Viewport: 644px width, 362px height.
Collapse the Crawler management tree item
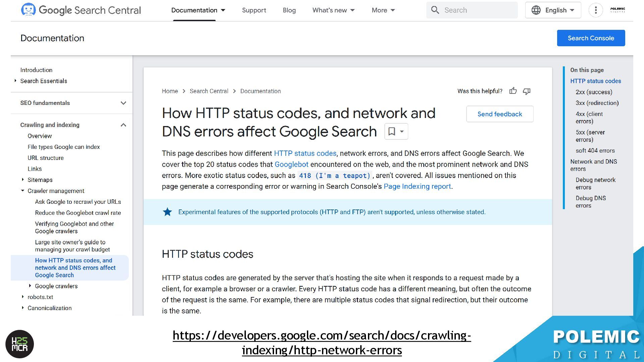pos(23,191)
